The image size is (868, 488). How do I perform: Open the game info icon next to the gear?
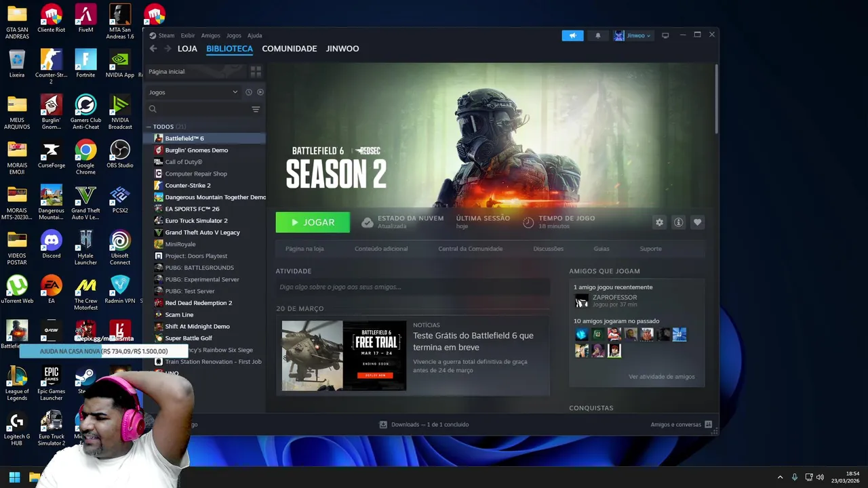678,222
